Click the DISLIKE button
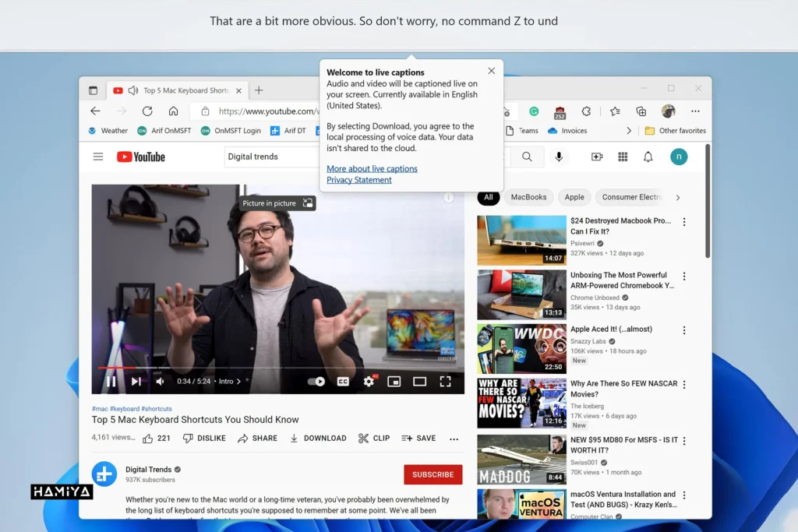Viewport: 798px width, 532px height. (204, 439)
